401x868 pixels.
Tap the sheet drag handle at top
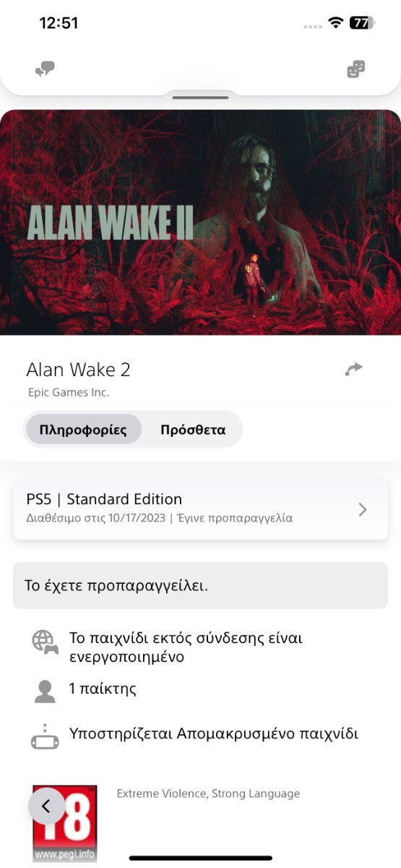[x=200, y=97]
